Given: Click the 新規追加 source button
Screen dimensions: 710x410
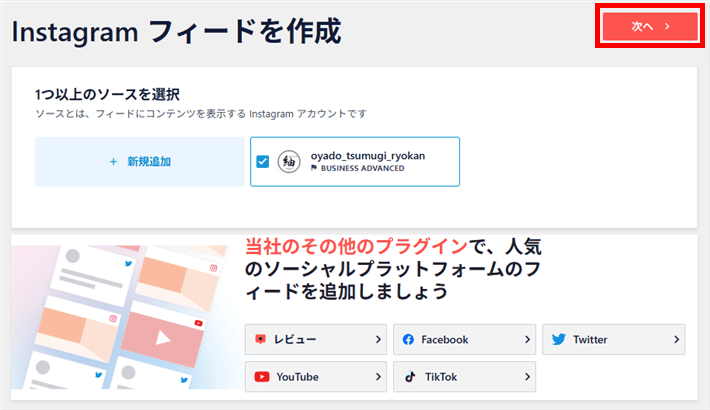Looking at the screenshot, I should pos(139,161).
